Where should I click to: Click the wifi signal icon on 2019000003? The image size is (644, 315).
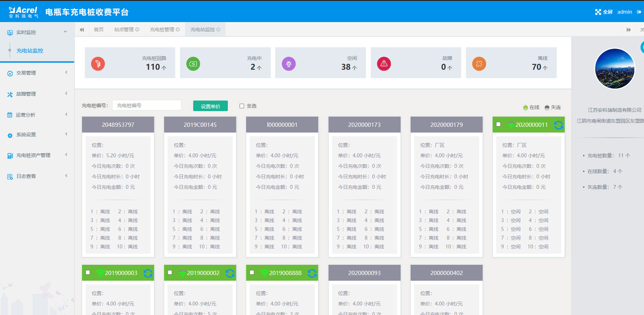click(x=100, y=273)
